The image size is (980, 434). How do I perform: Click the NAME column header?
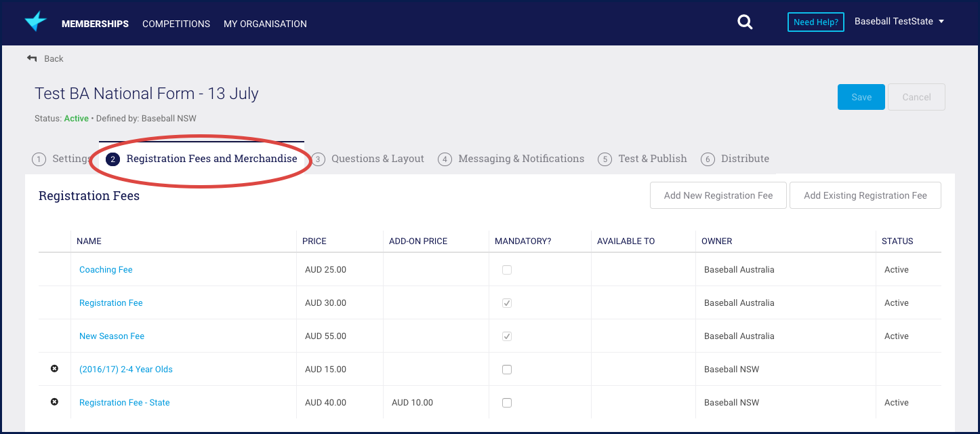pyautogui.click(x=89, y=241)
